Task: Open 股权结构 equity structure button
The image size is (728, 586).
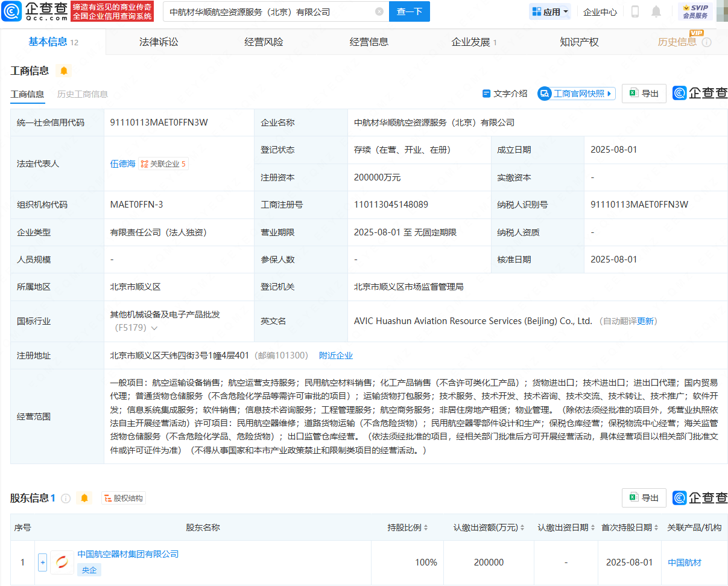Action: (x=124, y=498)
